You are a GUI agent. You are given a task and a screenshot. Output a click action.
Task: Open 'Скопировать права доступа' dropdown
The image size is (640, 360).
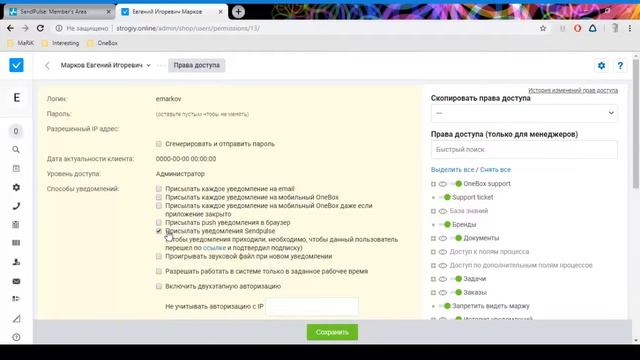click(x=524, y=113)
